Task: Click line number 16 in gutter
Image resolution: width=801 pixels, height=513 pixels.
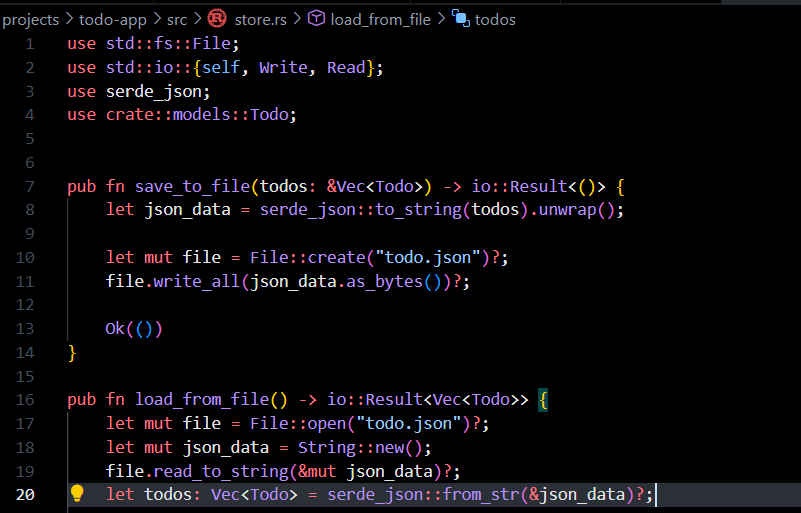Action: [x=25, y=400]
